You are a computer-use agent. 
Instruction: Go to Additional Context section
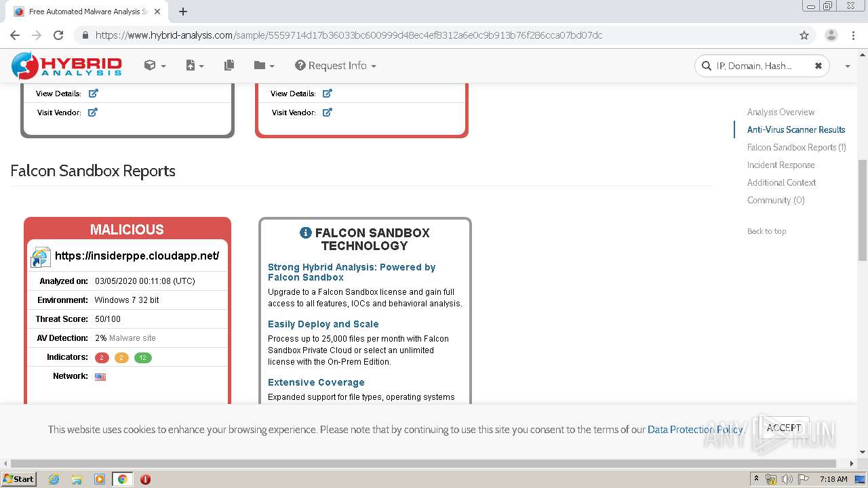(x=781, y=182)
